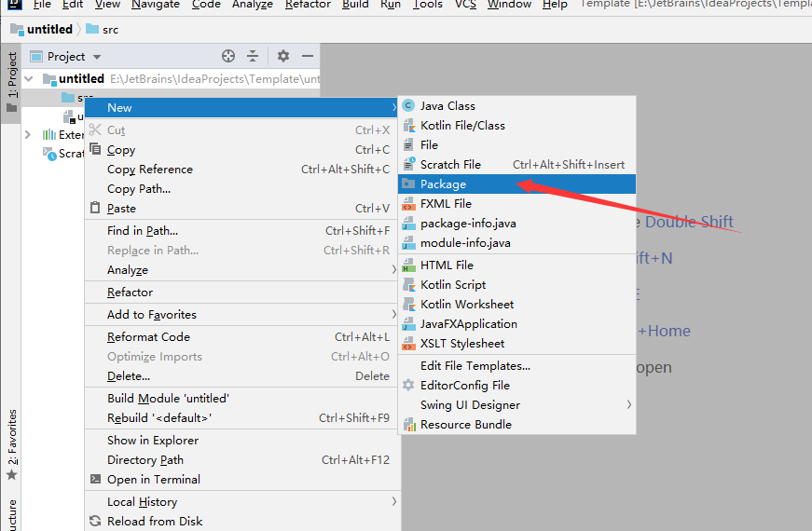Expand the External Libraries tree node
Viewport: 812px width, 531px height.
point(28,134)
